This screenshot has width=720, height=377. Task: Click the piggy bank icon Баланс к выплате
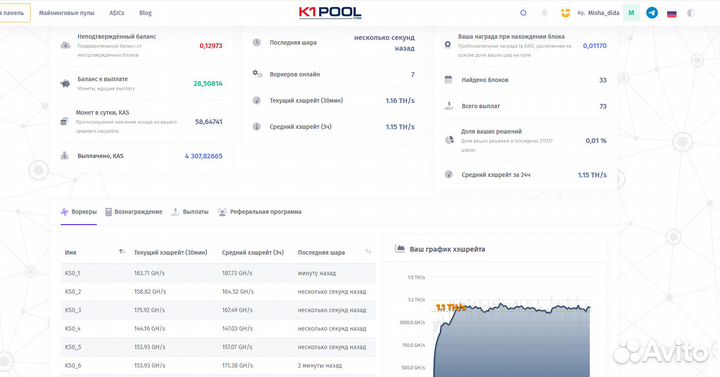point(65,84)
